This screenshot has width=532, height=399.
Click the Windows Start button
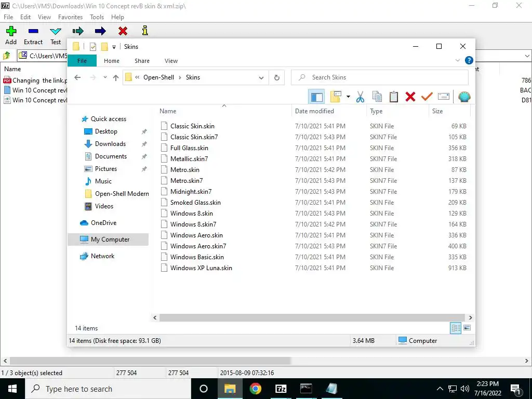(12, 389)
